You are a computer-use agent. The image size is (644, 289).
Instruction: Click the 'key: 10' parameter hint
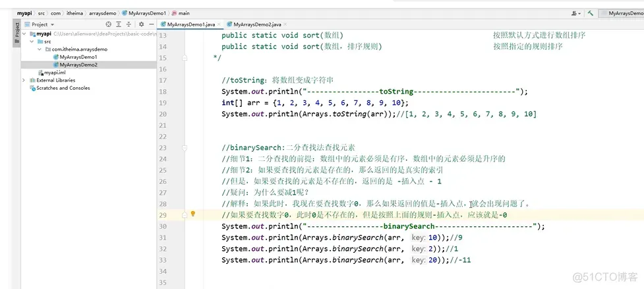pyautogui.click(x=424, y=238)
